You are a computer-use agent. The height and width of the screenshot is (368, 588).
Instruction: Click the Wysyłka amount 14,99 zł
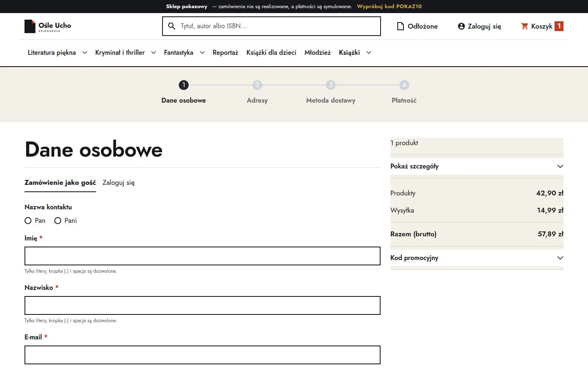coord(550,211)
